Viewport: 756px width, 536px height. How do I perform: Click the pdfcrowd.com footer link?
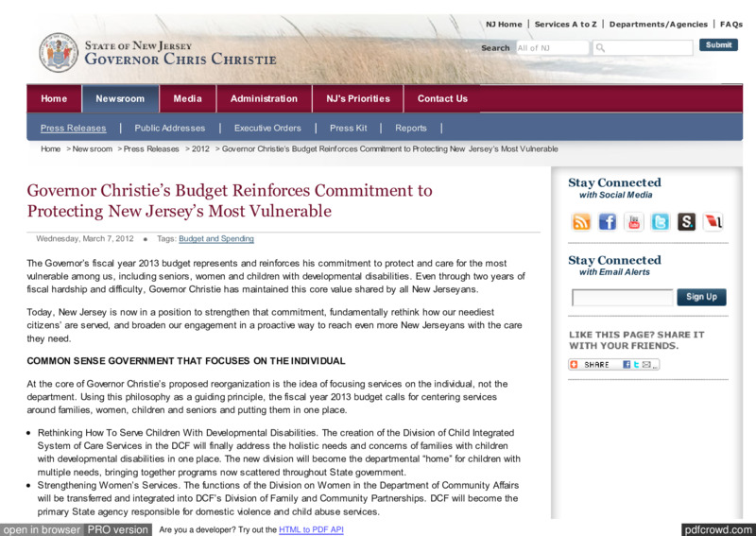[718, 529]
